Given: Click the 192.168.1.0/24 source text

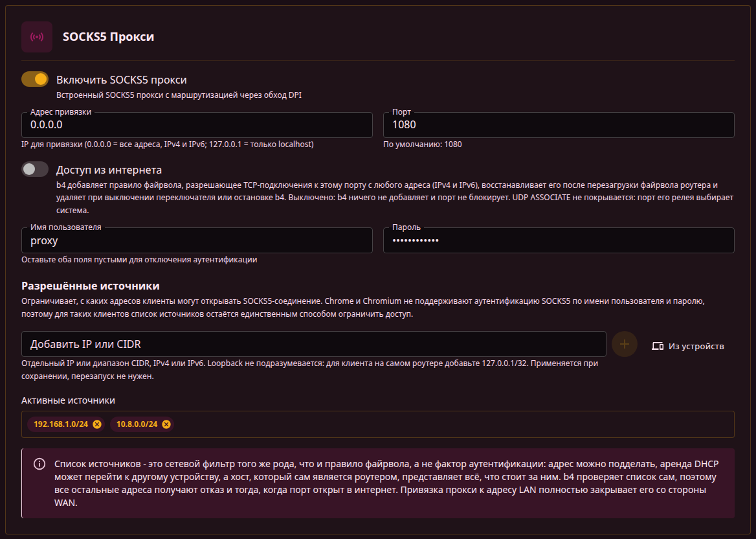Looking at the screenshot, I should coord(61,424).
